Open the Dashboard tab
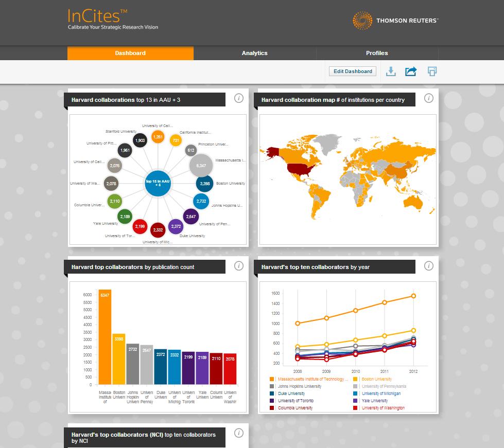 coord(130,53)
